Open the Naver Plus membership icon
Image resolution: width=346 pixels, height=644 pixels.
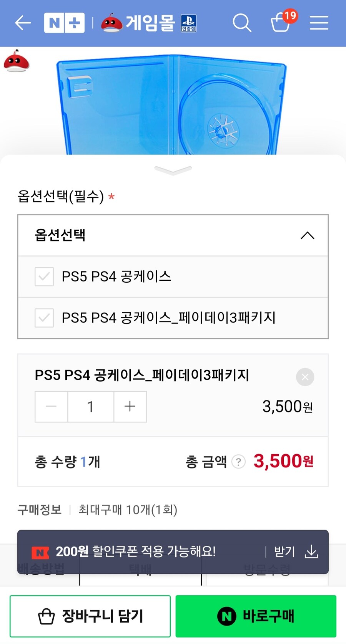coord(64,23)
